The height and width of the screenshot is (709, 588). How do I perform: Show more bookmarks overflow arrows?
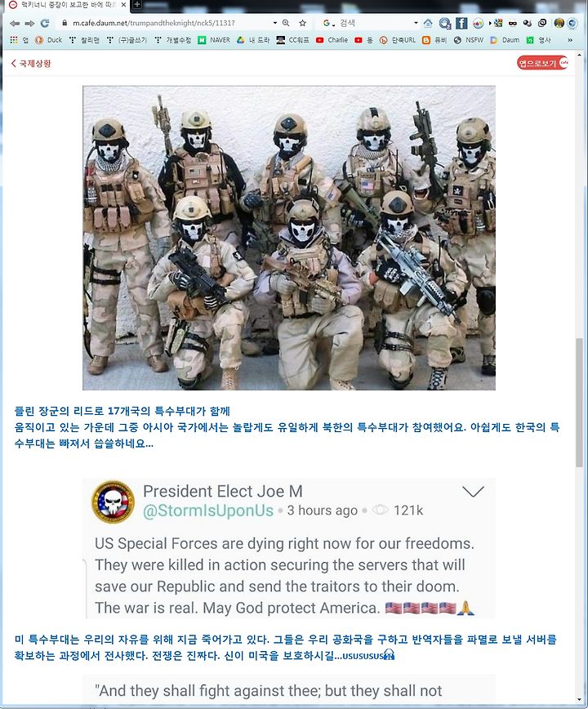click(570, 40)
